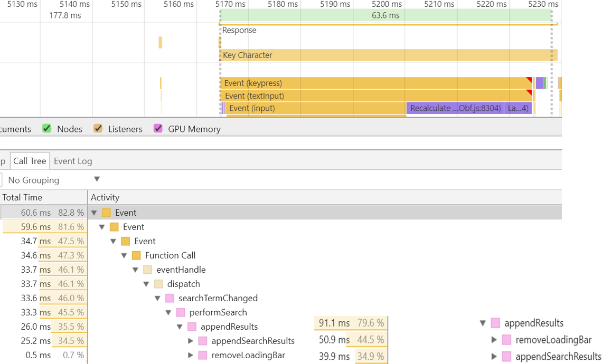Click the 0.5 ms removeLoadingBar time cell

(44, 355)
